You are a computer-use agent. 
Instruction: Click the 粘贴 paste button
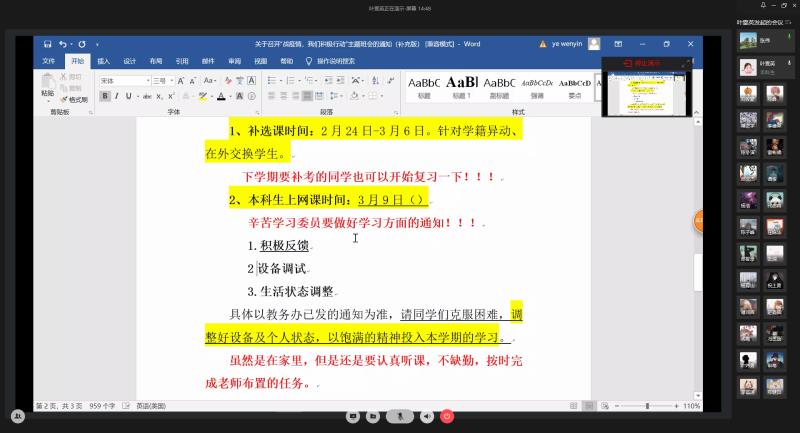coord(47,86)
